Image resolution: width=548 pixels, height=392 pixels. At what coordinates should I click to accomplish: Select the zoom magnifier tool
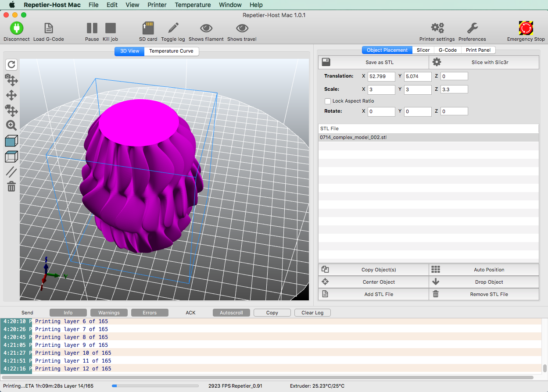[x=11, y=126]
